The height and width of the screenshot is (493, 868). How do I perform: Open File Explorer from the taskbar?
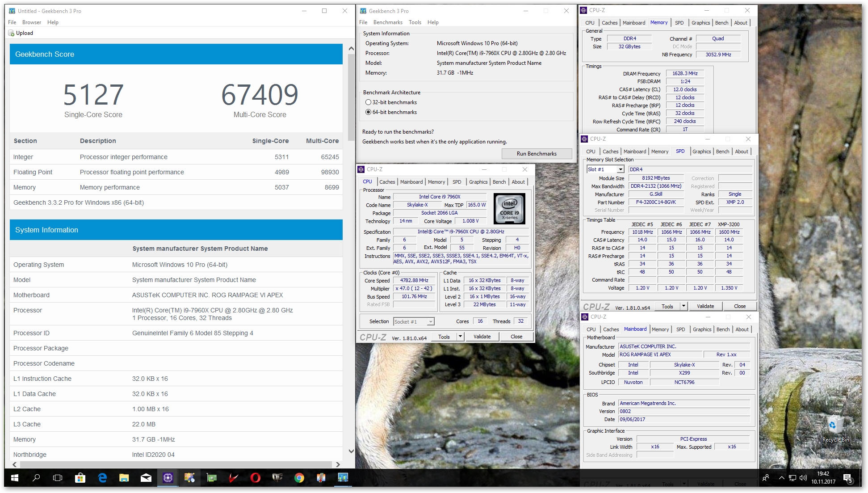(124, 478)
